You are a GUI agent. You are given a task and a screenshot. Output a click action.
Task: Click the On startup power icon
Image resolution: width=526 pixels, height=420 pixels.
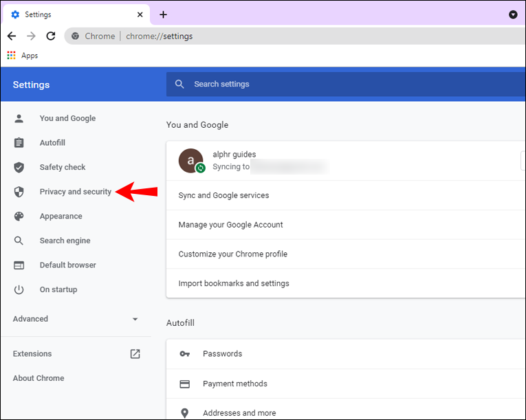[x=19, y=289]
